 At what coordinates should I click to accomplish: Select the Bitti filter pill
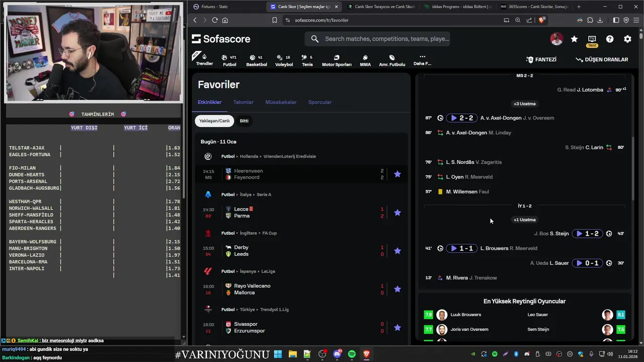[x=244, y=121]
